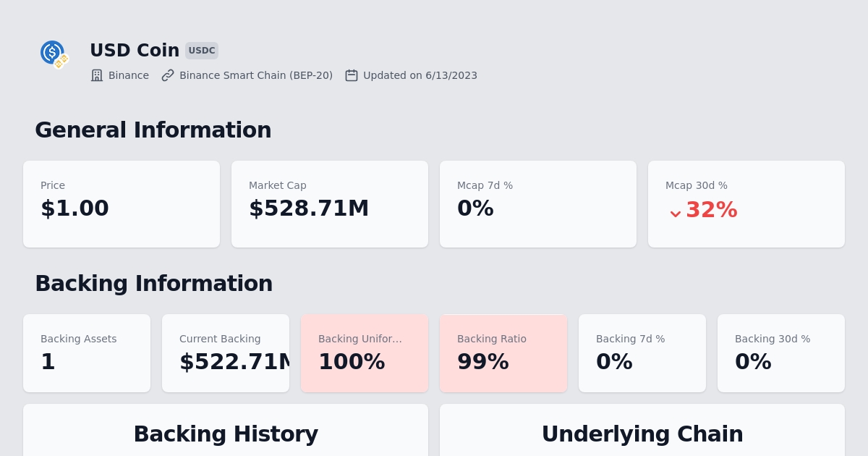Screen dimensions: 868x456
Task: Click the red downward chevron beside 32%
Action: pos(676,213)
